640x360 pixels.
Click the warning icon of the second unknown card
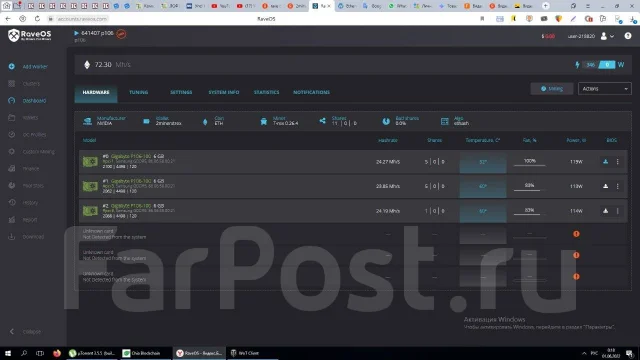point(576,255)
